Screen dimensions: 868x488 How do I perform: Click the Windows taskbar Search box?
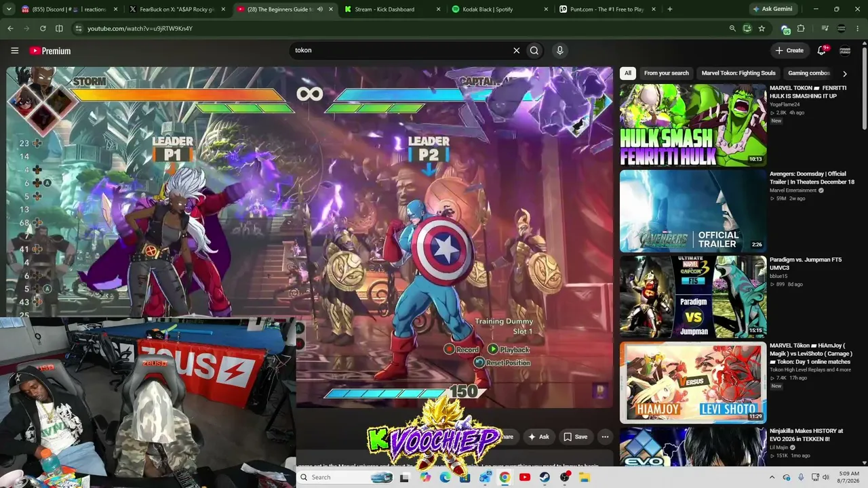pyautogui.click(x=345, y=477)
